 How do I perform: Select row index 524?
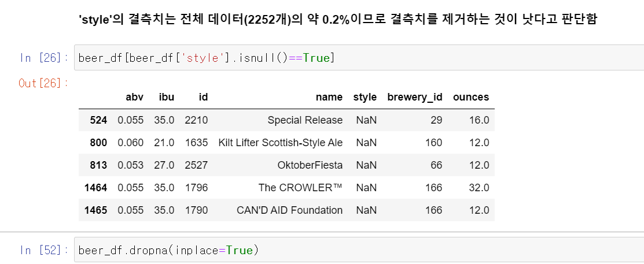(x=98, y=120)
